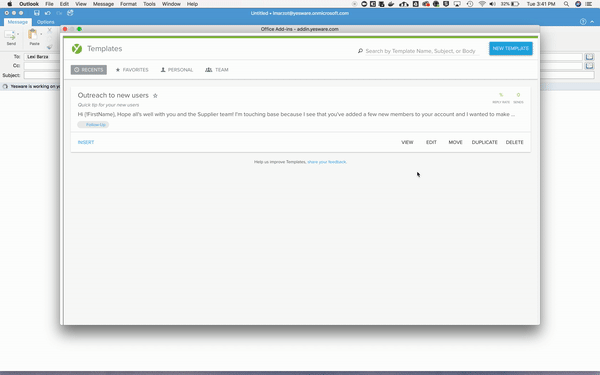Image resolution: width=600 pixels, height=375 pixels.
Task: Open the Format menu
Action: point(128,4)
